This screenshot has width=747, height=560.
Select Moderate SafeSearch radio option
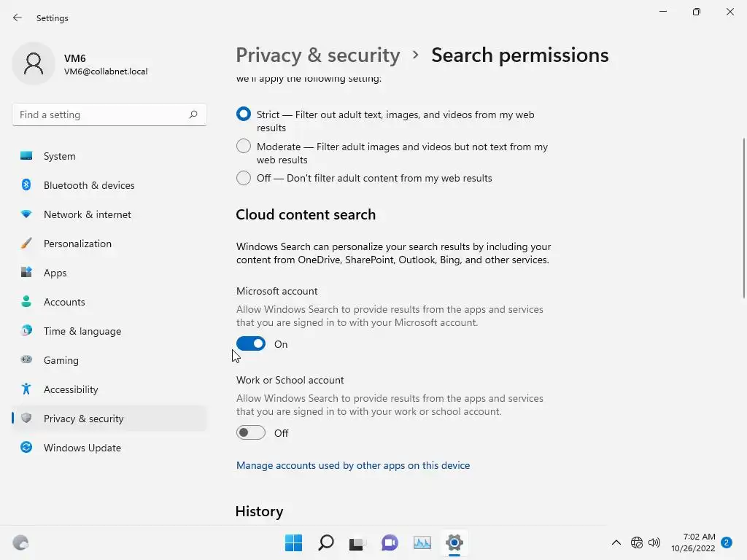[244, 147]
